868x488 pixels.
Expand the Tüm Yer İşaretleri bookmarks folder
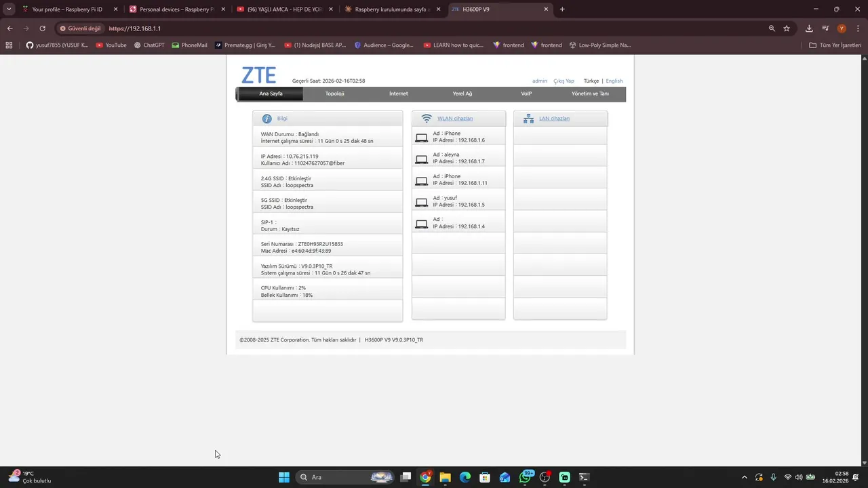(835, 45)
